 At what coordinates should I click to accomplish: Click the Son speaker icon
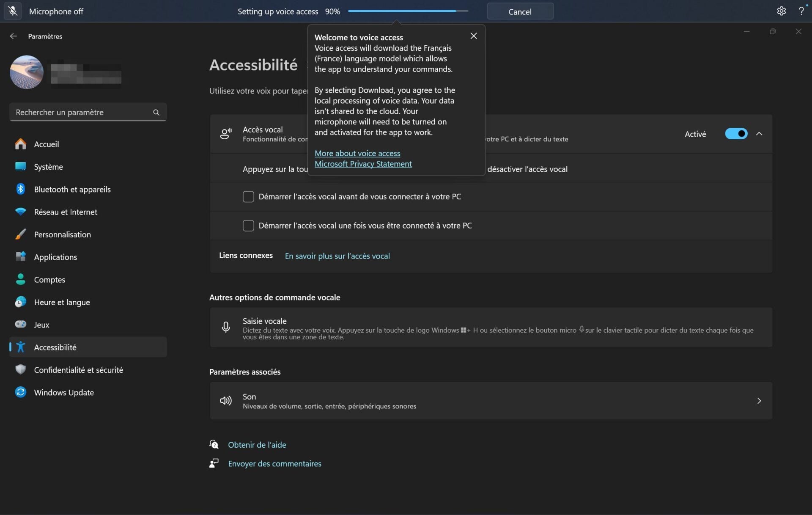coord(226,401)
